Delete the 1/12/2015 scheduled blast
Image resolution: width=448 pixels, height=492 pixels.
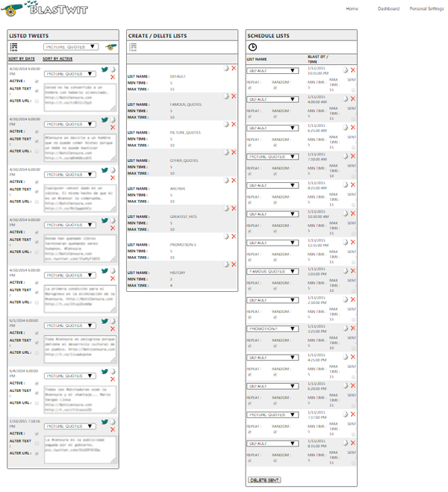coord(353,70)
